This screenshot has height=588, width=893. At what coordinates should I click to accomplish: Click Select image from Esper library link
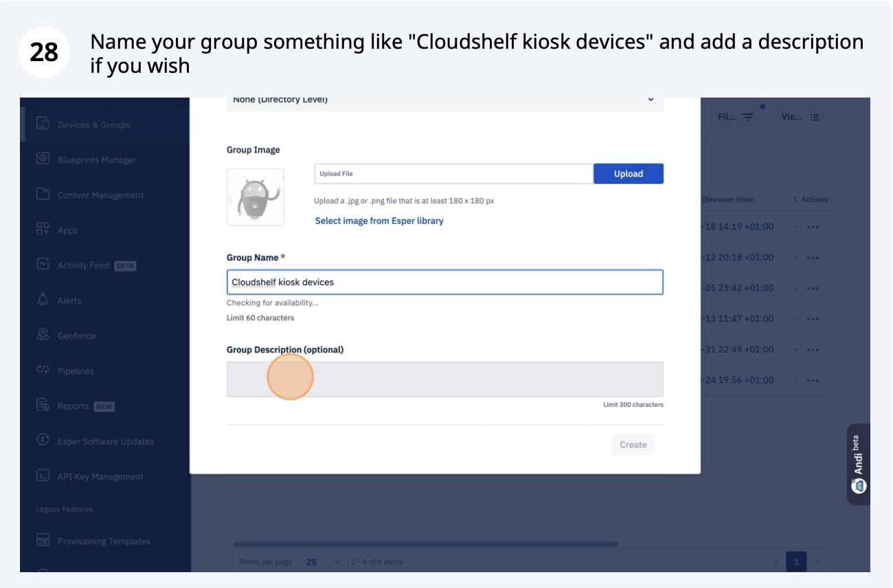pos(379,220)
